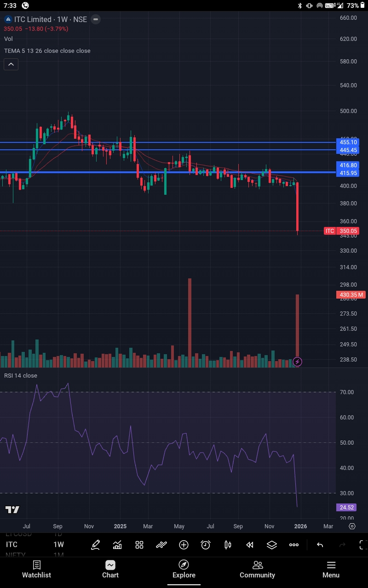
Task: Tap the compare symbols plus icon
Action: tap(184, 545)
